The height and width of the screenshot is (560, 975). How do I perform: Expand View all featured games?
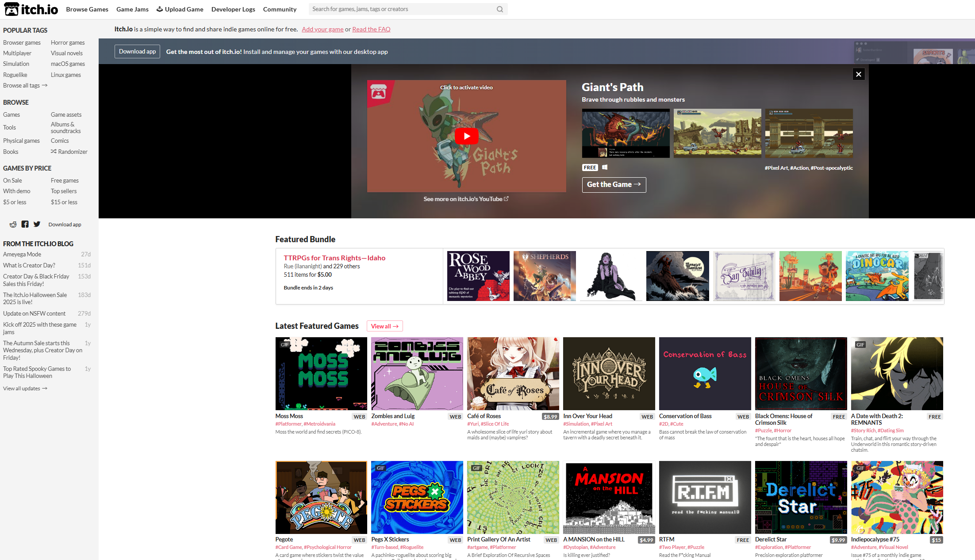[384, 326]
